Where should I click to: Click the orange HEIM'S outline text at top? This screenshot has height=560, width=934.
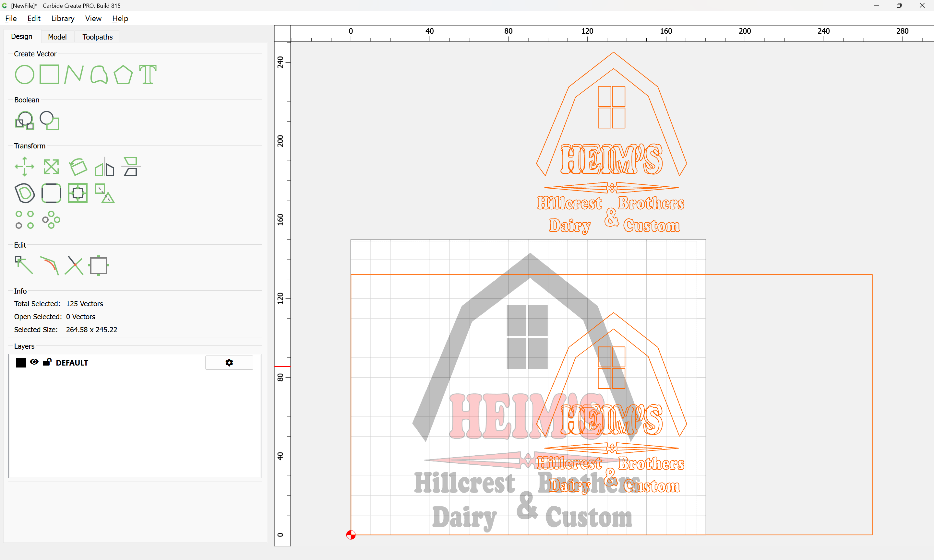[611, 160]
